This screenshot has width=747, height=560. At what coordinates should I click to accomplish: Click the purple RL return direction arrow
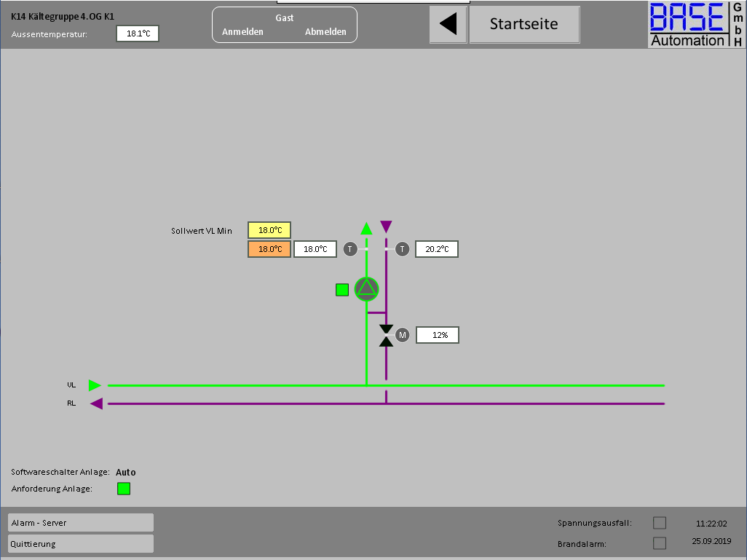[97, 403]
